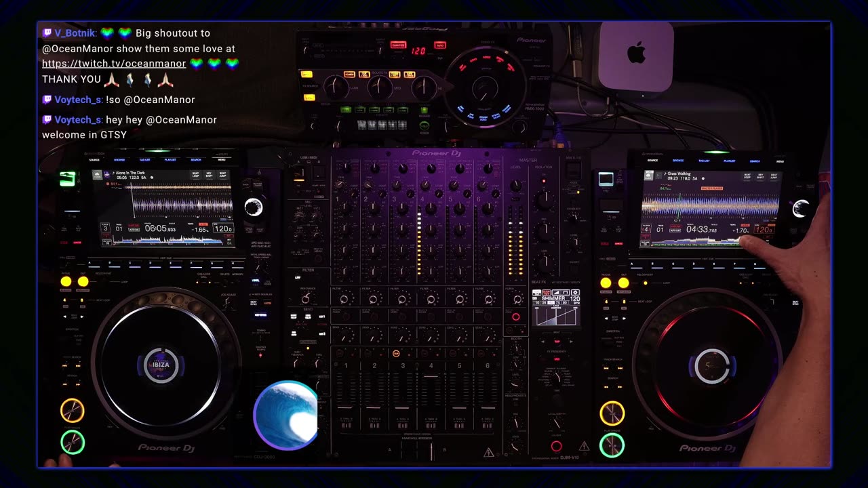Select BROWSE tab on right CDJ
The image size is (868, 488).
click(678, 161)
